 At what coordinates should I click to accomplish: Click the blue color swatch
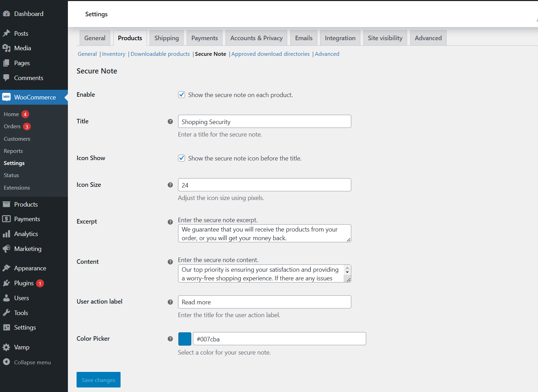(185, 339)
